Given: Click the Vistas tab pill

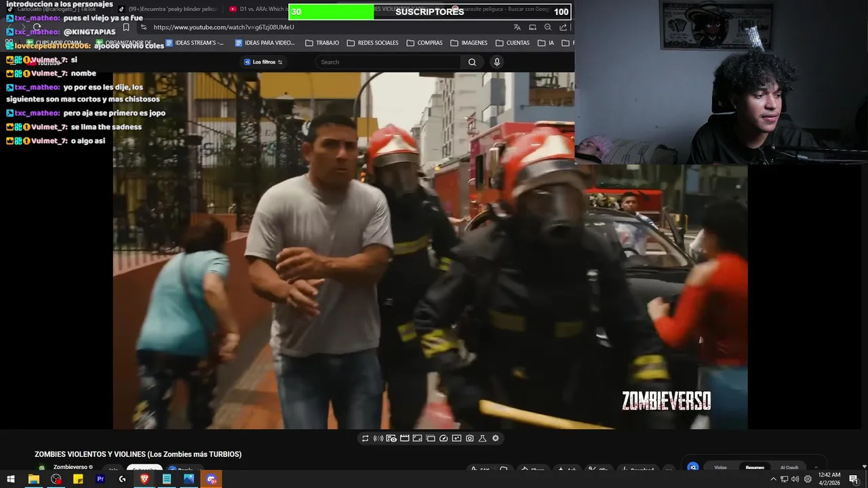Looking at the screenshot, I should click(720, 467).
